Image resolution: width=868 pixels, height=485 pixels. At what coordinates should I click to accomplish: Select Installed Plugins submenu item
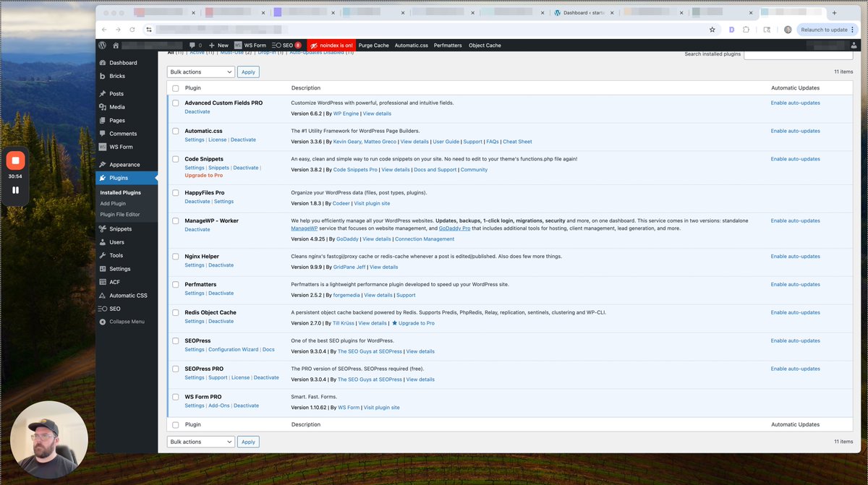pyautogui.click(x=121, y=193)
